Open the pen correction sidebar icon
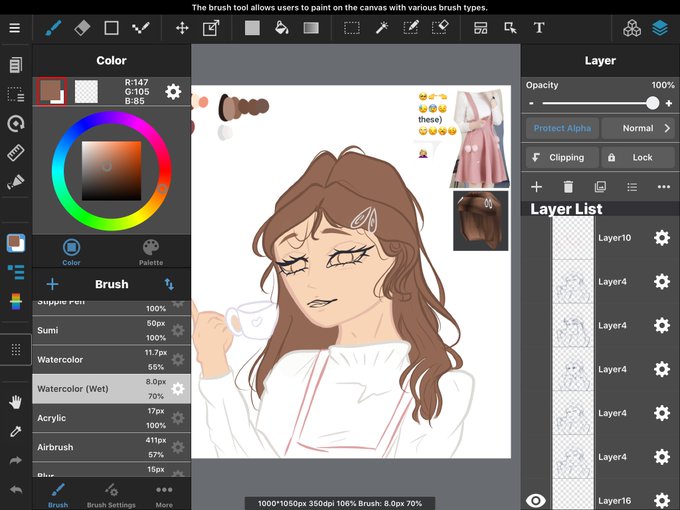Viewport: 680px width, 510px height. (16, 181)
